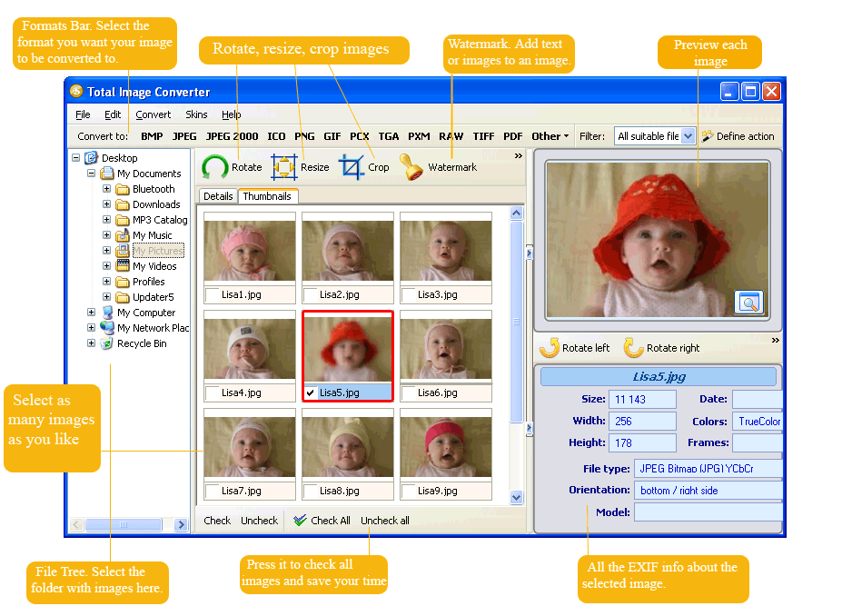Expand the My Computer tree node
Screen dimensions: 852x616
(x=91, y=313)
